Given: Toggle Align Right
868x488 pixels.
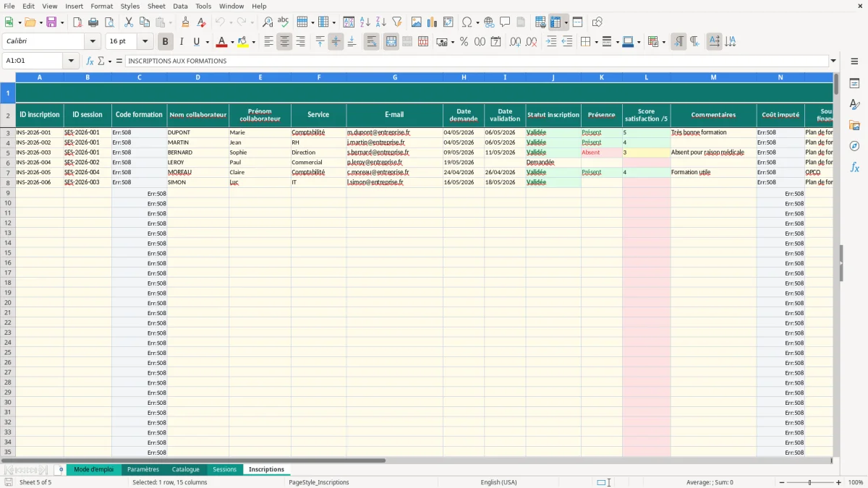Looking at the screenshot, I should tap(300, 42).
